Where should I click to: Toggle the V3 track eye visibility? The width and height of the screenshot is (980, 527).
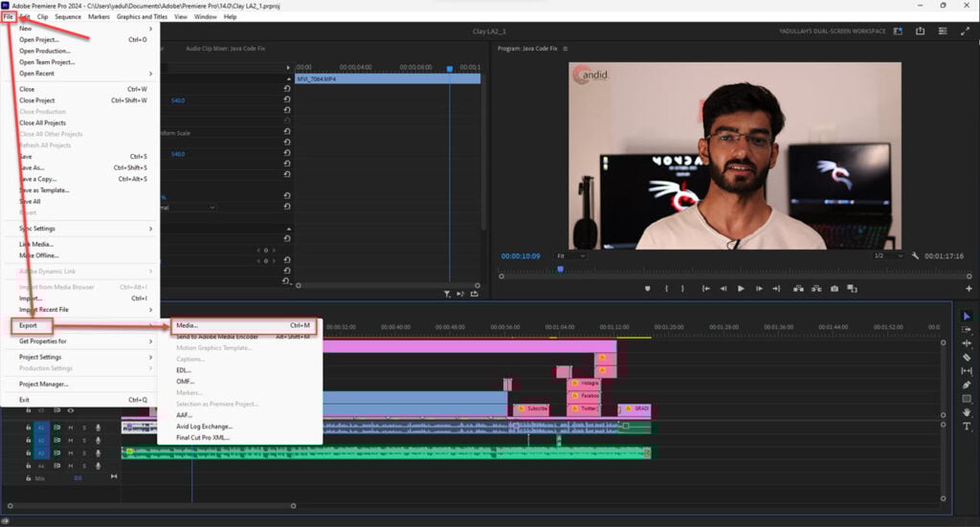pyautogui.click(x=71, y=411)
